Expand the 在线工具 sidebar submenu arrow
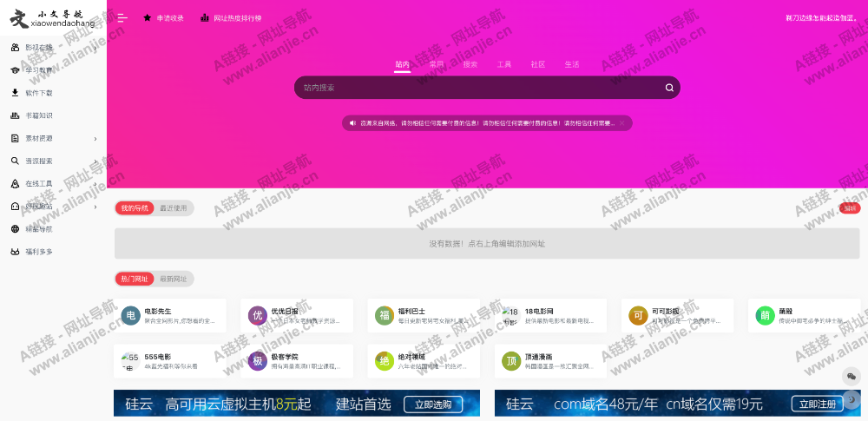The width and height of the screenshot is (868, 421). tap(95, 184)
